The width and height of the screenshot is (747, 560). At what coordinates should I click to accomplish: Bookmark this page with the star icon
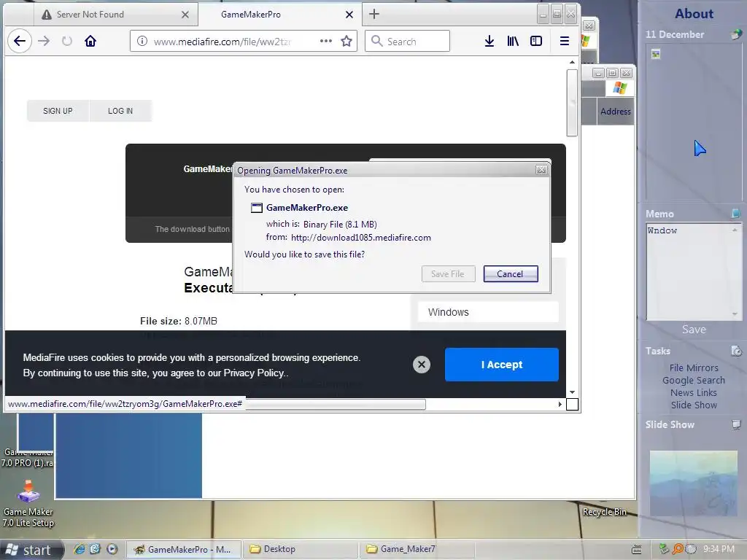(x=347, y=41)
